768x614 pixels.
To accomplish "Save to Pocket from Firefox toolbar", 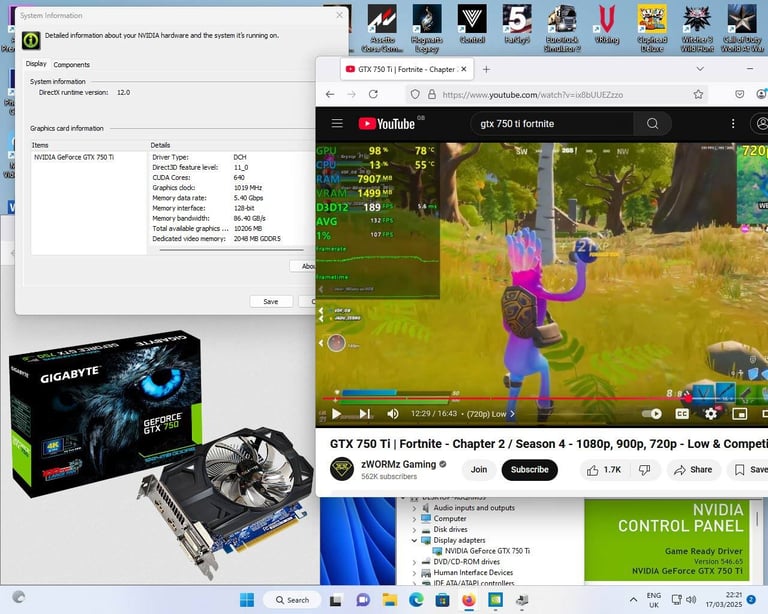I will tap(740, 94).
